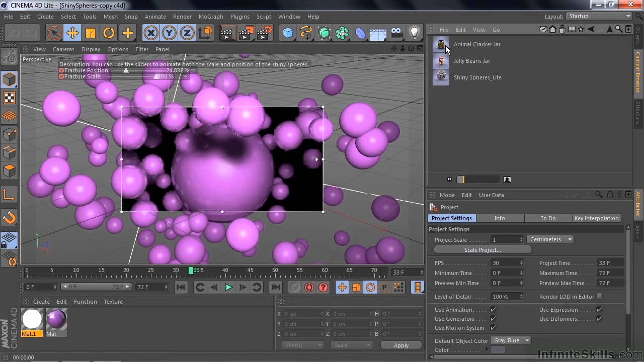
Task: Toggle Use Motion System checkbox
Action: tap(493, 328)
